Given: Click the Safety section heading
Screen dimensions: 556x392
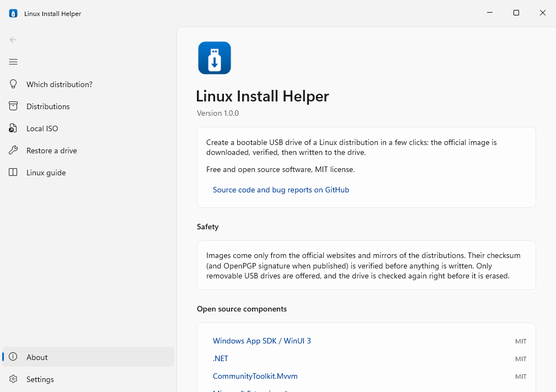Looking at the screenshot, I should [x=208, y=227].
